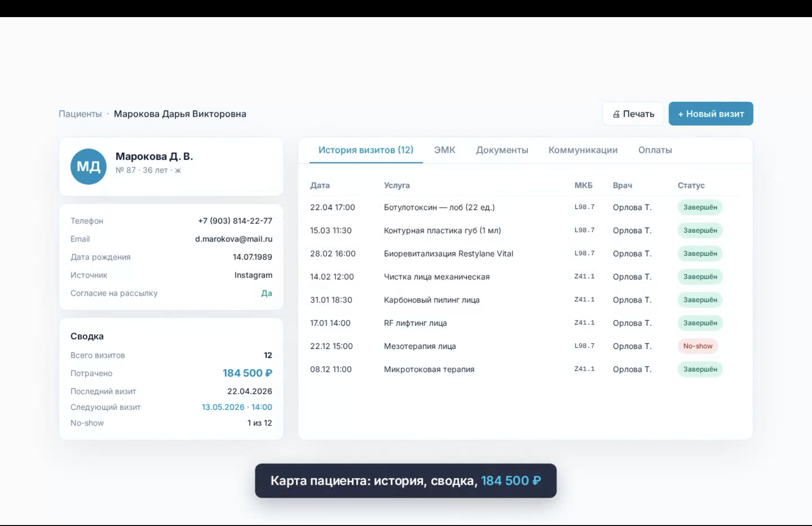
Task: Click the email d.marokova@mail.ru
Action: (234, 239)
